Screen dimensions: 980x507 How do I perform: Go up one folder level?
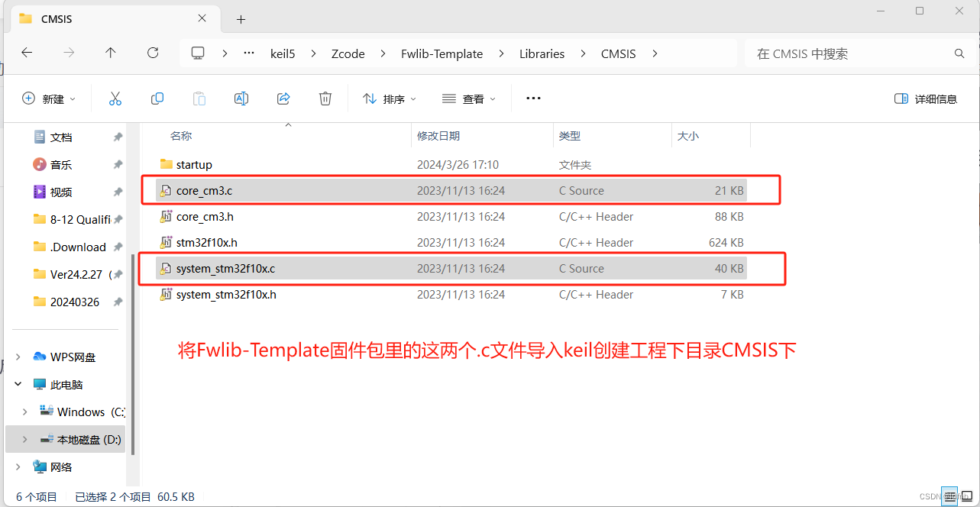coord(111,53)
